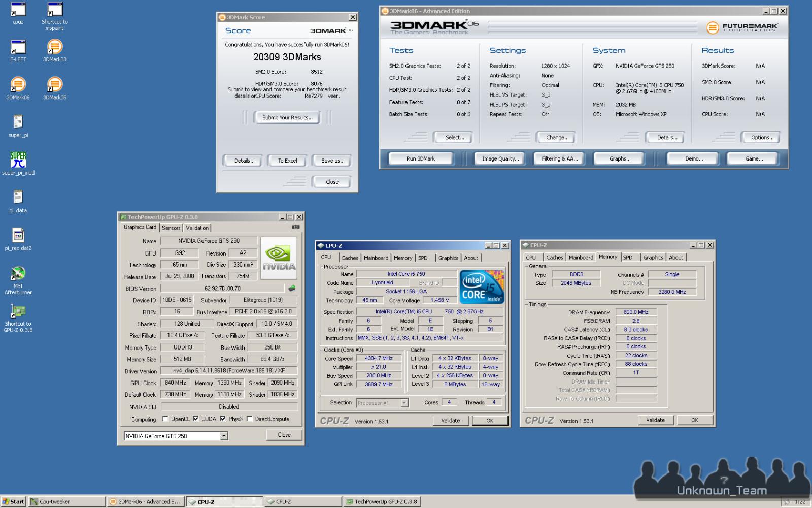The height and width of the screenshot is (508, 812).
Task: Switch to Mainboard tab in left CPU-Z
Action: point(376,258)
